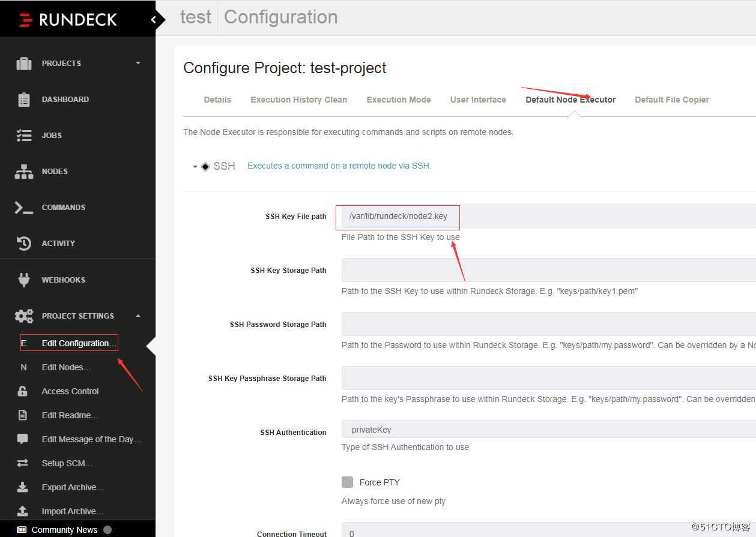Open Activity in the sidebar
Screen dimensions: 756x537
coord(58,243)
